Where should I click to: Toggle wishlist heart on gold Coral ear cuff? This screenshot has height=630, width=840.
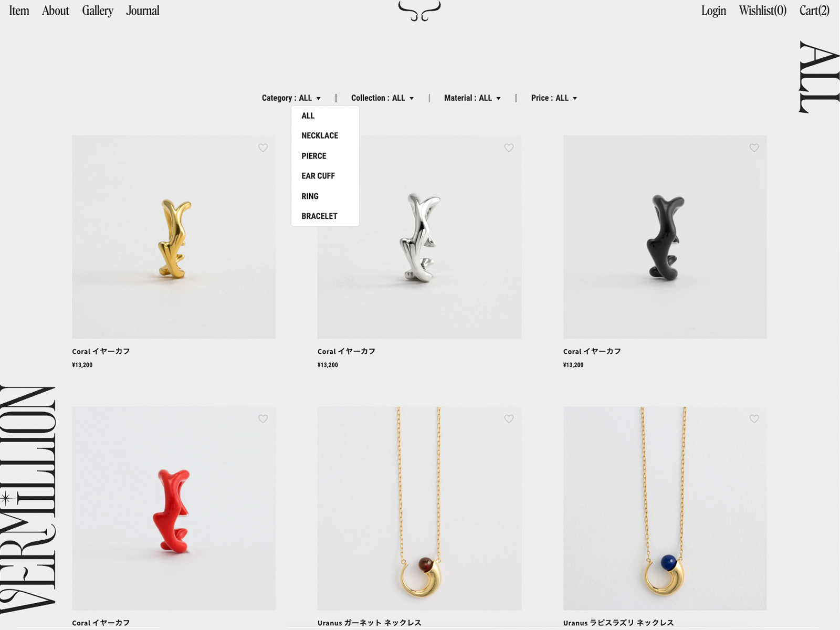tap(263, 148)
